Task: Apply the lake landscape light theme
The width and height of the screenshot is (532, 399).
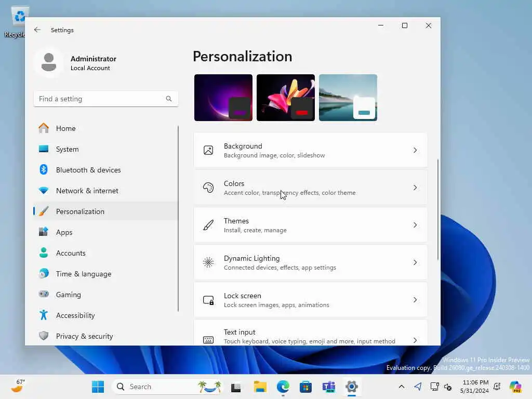Action: [348, 98]
